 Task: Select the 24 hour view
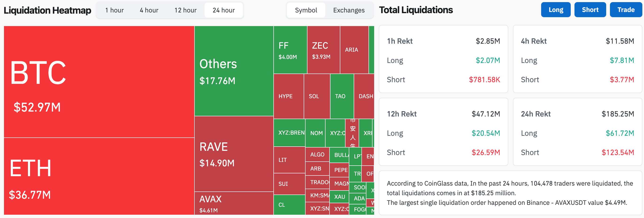[x=224, y=10]
